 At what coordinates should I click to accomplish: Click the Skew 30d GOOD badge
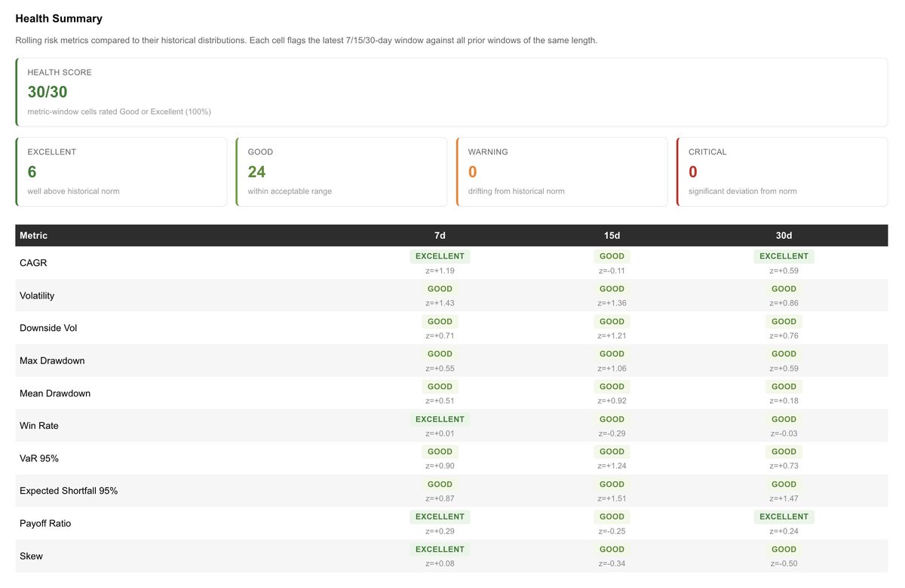(x=784, y=549)
